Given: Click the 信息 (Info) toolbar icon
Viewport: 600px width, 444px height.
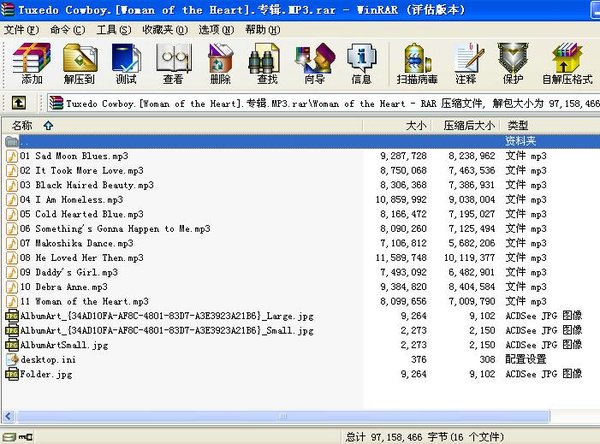Looking at the screenshot, I should 362,63.
